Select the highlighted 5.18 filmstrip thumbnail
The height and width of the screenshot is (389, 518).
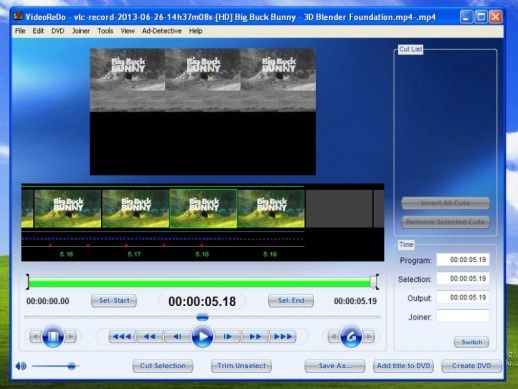(x=203, y=209)
